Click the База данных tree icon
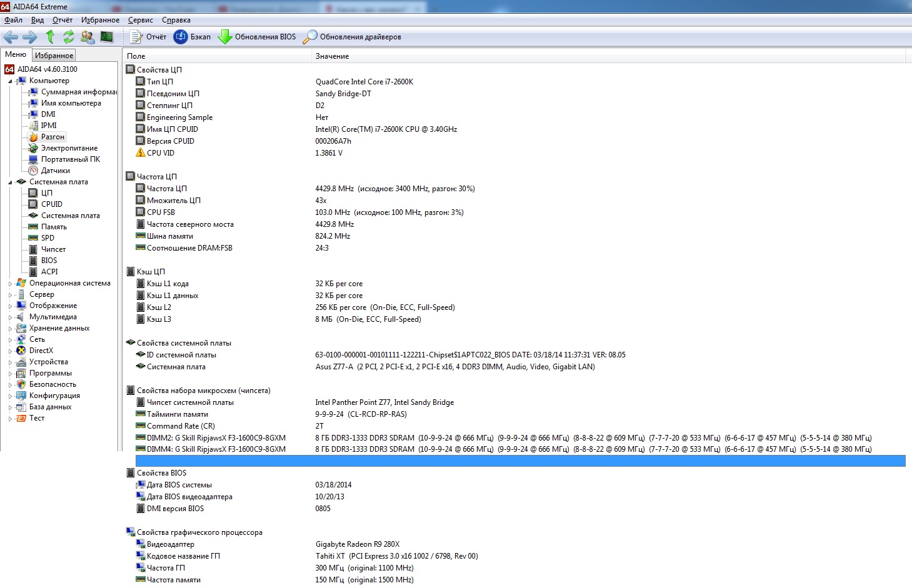 pos(21,407)
